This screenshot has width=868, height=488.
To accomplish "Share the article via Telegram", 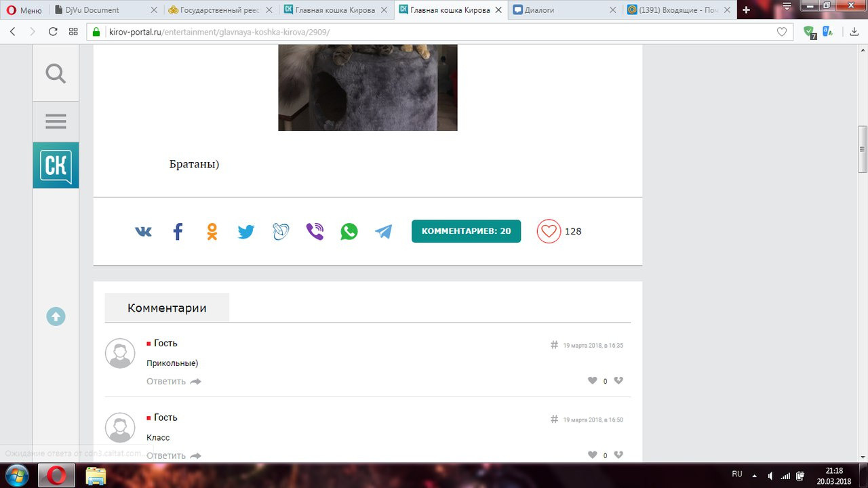I will pyautogui.click(x=384, y=232).
